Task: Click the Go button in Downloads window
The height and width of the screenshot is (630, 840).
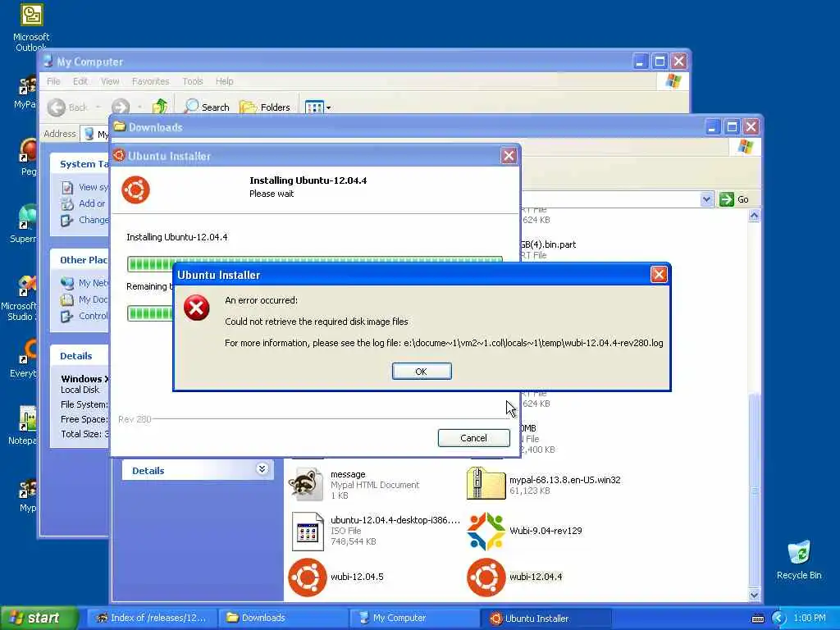Action: 734,199
